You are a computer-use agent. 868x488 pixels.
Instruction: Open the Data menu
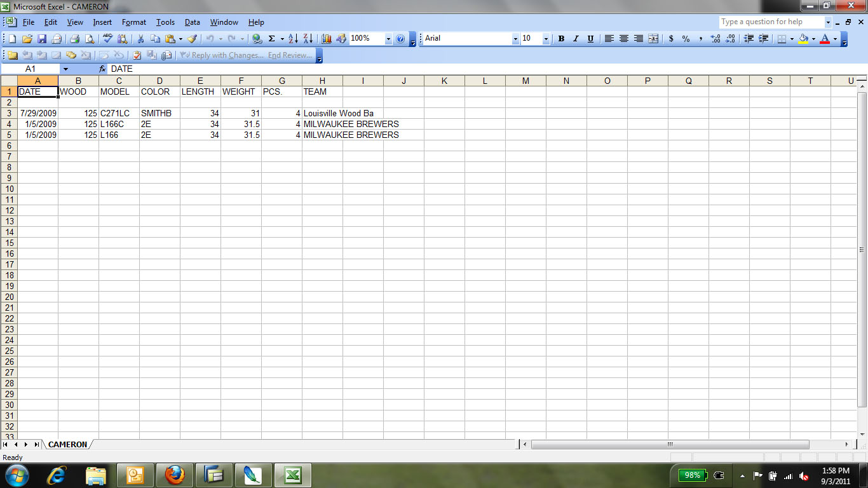tap(193, 22)
